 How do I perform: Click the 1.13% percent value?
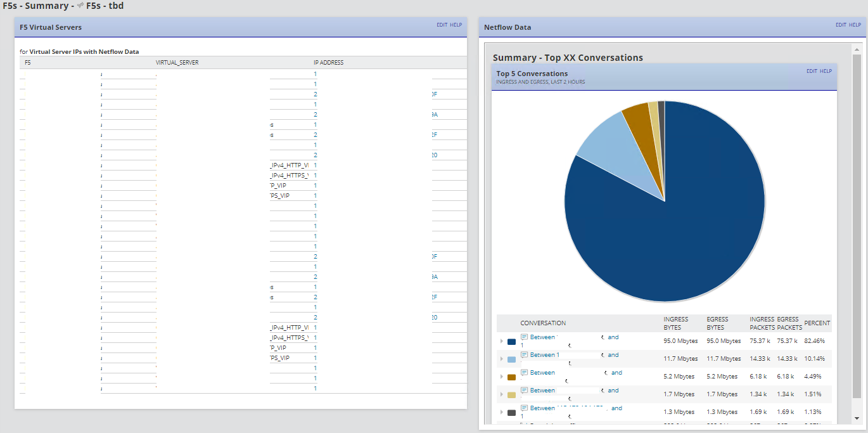pyautogui.click(x=812, y=412)
